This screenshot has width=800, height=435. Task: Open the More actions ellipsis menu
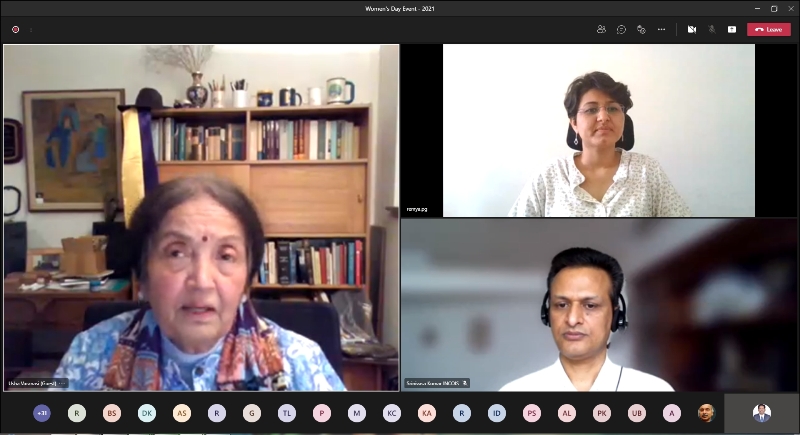point(661,29)
